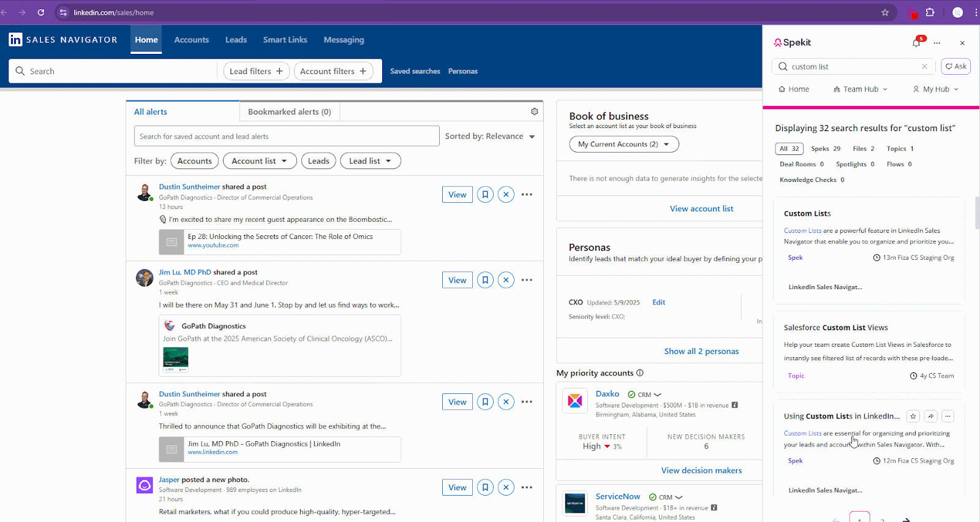Open Saved searches
The height and width of the screenshot is (522, 980).
coord(415,71)
